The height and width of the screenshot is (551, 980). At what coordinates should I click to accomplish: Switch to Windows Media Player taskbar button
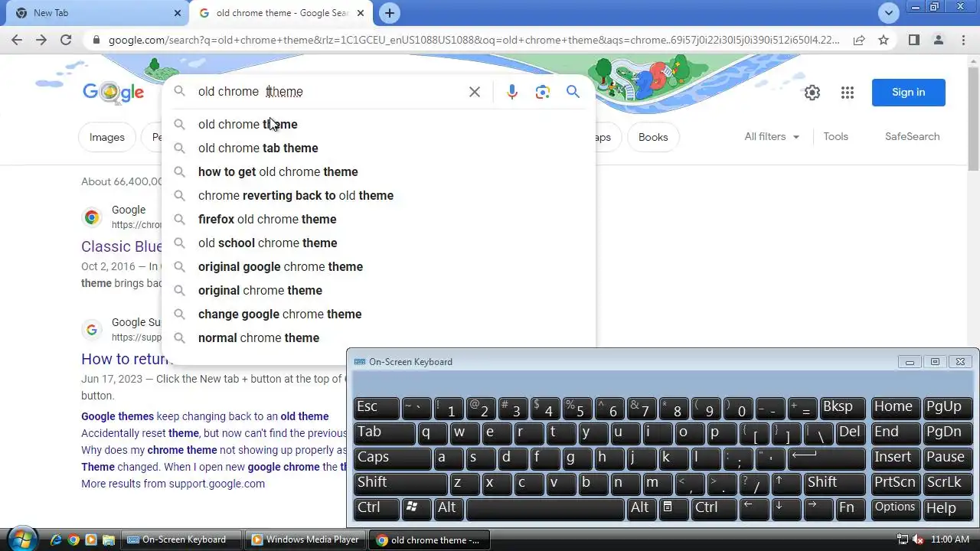pyautogui.click(x=305, y=540)
